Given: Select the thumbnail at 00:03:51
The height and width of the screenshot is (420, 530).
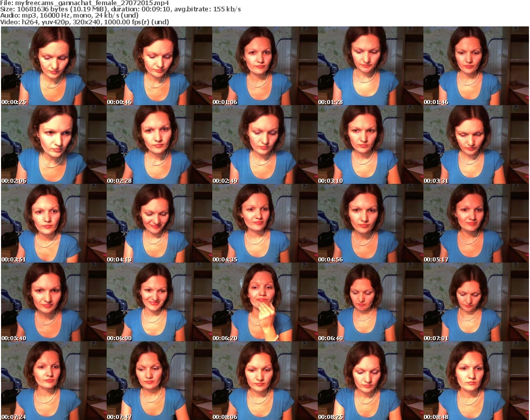Looking at the screenshot, I should [x=54, y=224].
